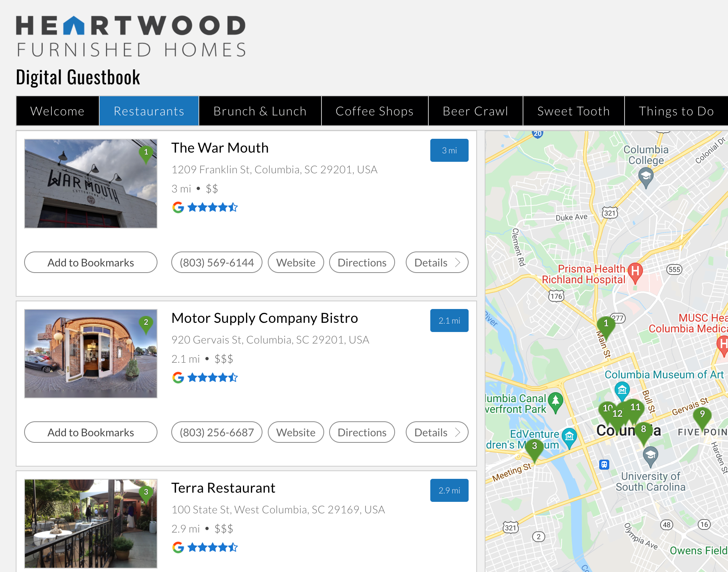The image size is (728, 572).
Task: Click green pin 3 on Terra photo
Action: (146, 494)
